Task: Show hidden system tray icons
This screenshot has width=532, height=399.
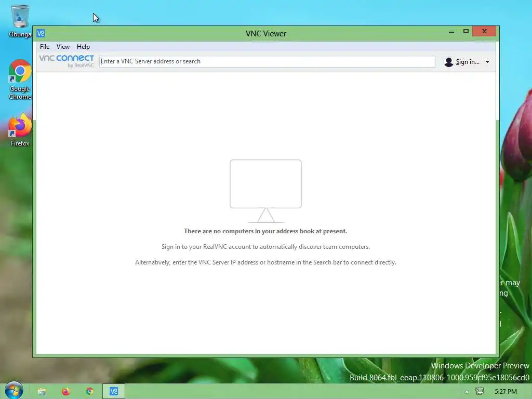Action: tap(467, 392)
